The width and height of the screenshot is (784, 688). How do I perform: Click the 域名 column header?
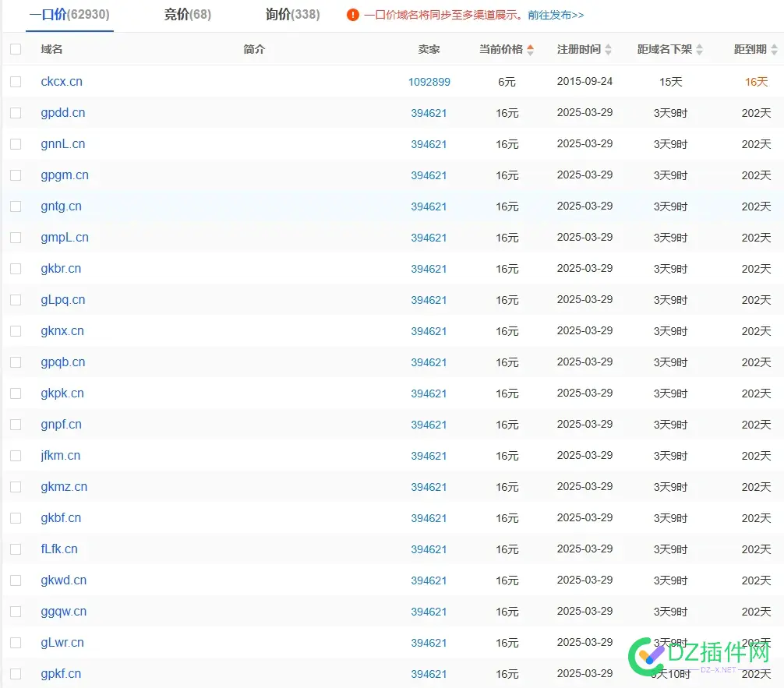tap(51, 48)
